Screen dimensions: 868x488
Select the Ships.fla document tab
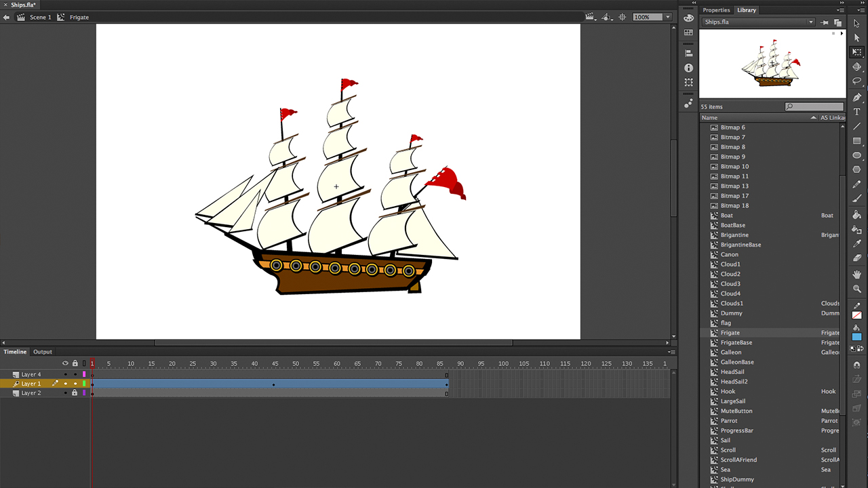click(x=23, y=5)
